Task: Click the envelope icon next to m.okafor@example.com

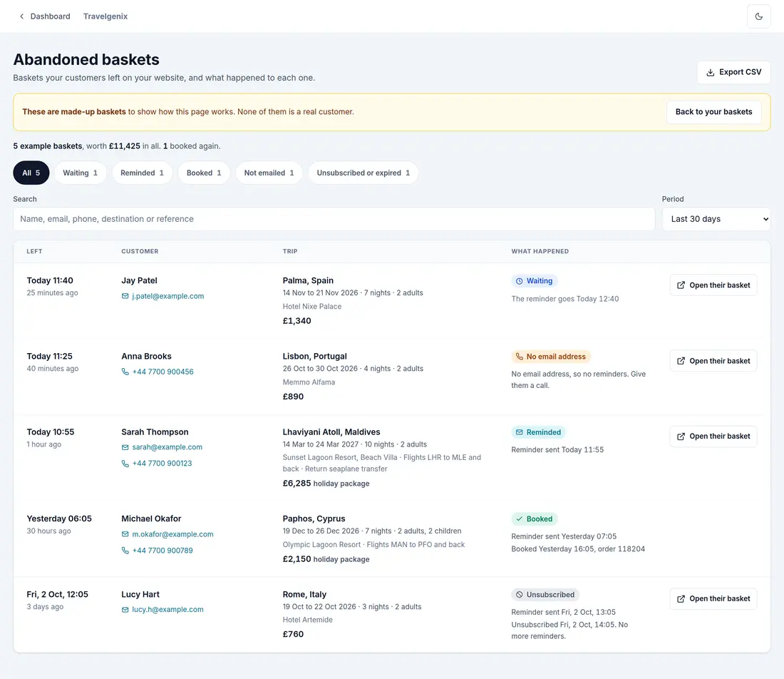Action: 125,534
